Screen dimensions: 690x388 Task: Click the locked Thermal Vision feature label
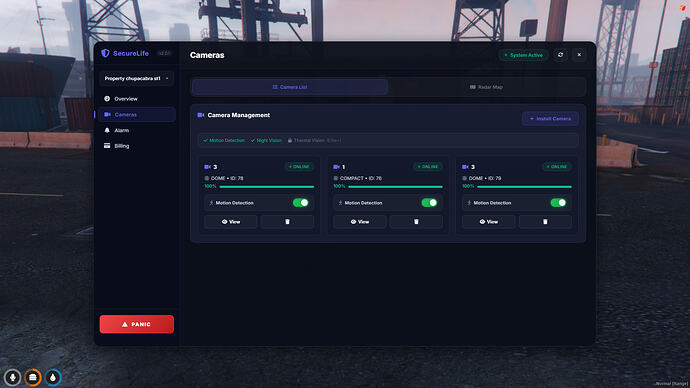click(x=314, y=140)
